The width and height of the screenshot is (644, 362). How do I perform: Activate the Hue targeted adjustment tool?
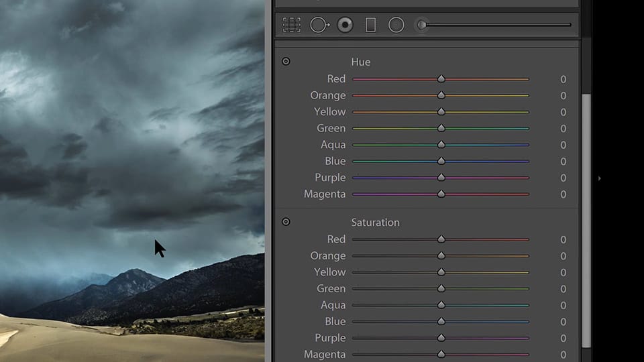tap(286, 62)
